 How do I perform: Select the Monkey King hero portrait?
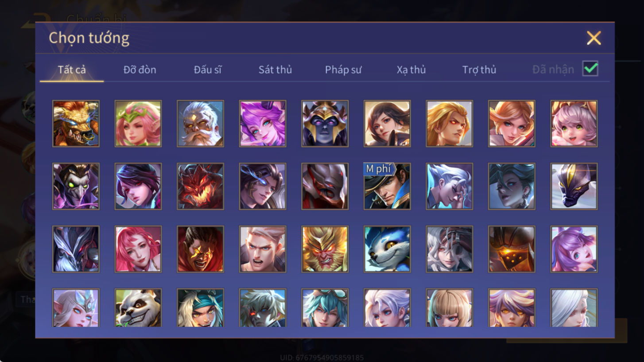[325, 249]
